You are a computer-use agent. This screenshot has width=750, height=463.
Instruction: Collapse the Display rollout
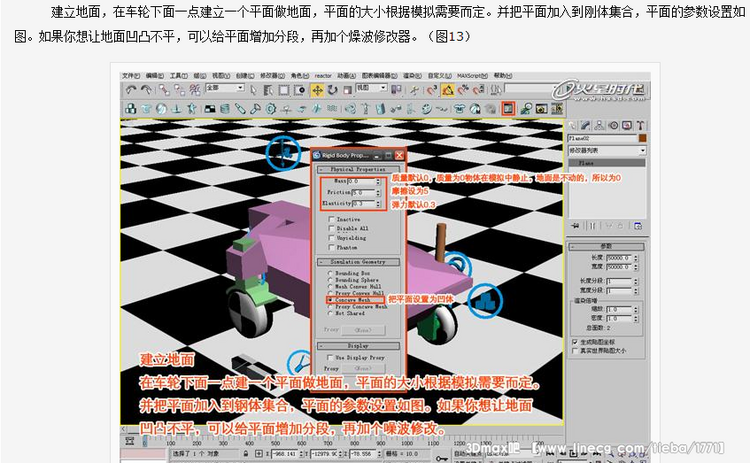point(358,346)
